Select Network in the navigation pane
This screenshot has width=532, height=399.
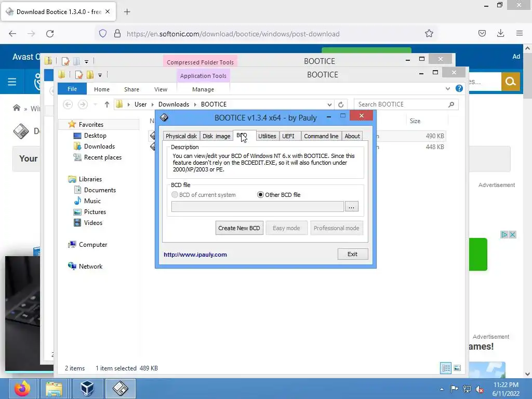(x=90, y=267)
